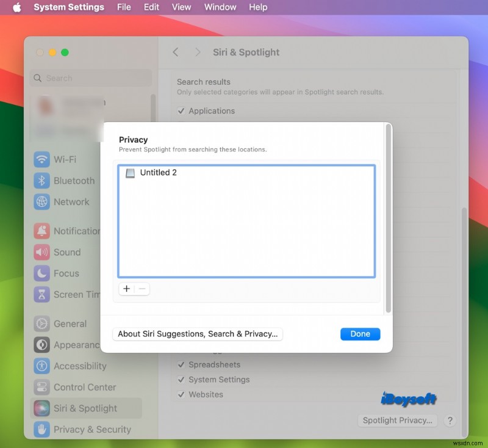
Task: Toggle the Applications checkbox
Action: [181, 111]
